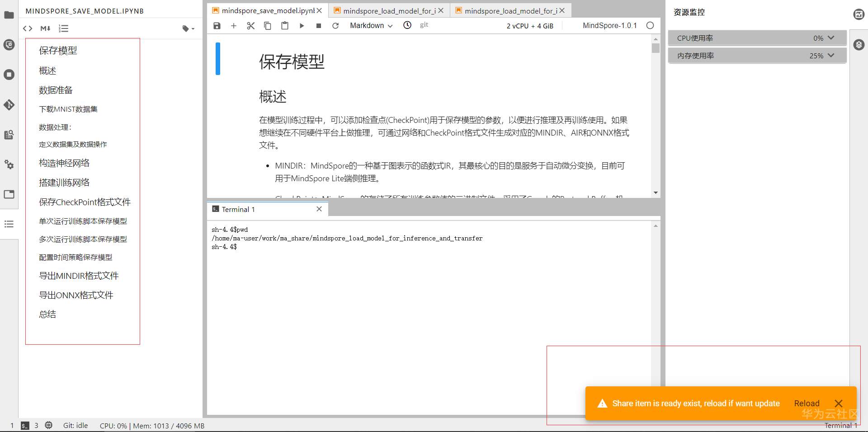Click the clock icon in notebook toolbar
Image resolution: width=868 pixels, height=432 pixels.
(x=407, y=25)
